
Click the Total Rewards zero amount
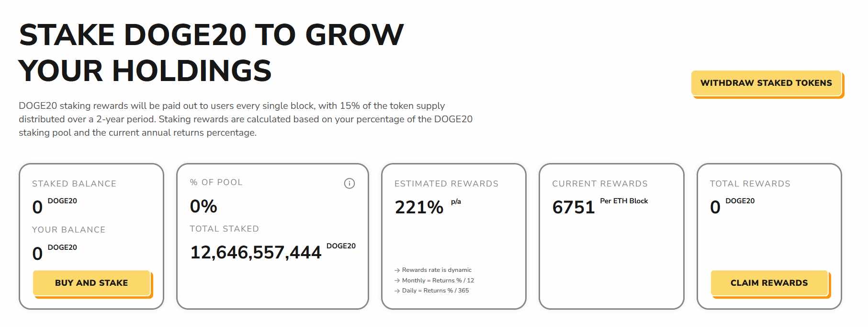[x=715, y=206]
